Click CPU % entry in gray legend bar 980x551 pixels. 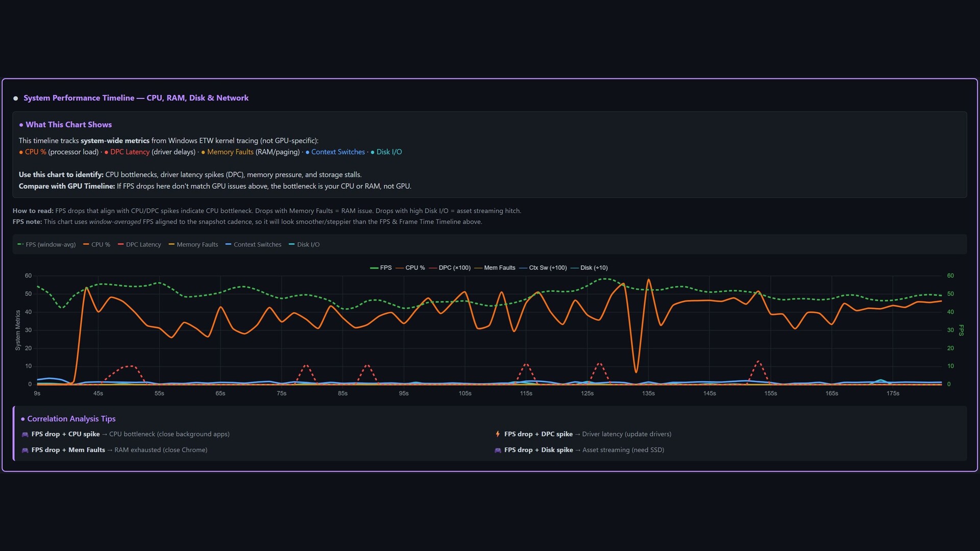point(96,245)
